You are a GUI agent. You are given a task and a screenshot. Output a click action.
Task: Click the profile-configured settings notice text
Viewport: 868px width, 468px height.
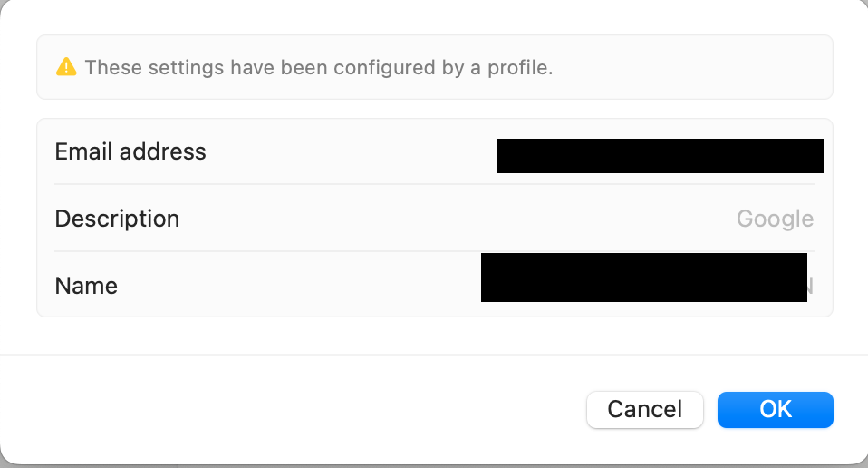click(318, 67)
